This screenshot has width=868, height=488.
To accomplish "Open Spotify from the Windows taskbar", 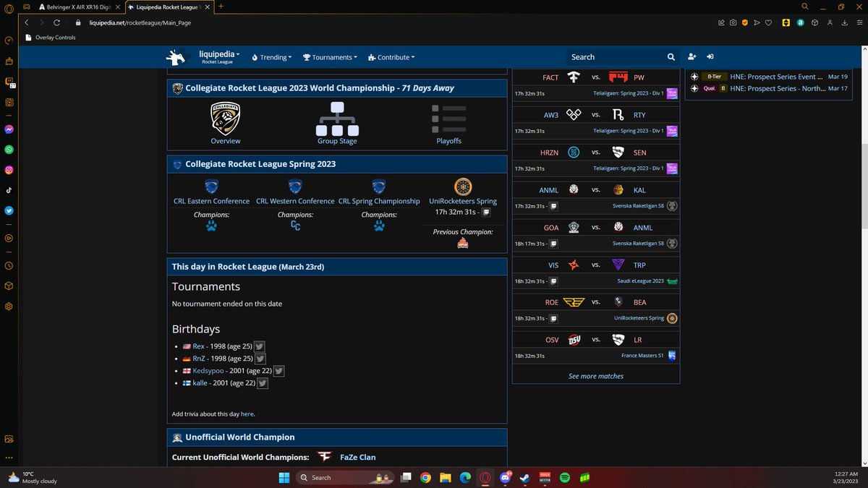I will tap(565, 477).
